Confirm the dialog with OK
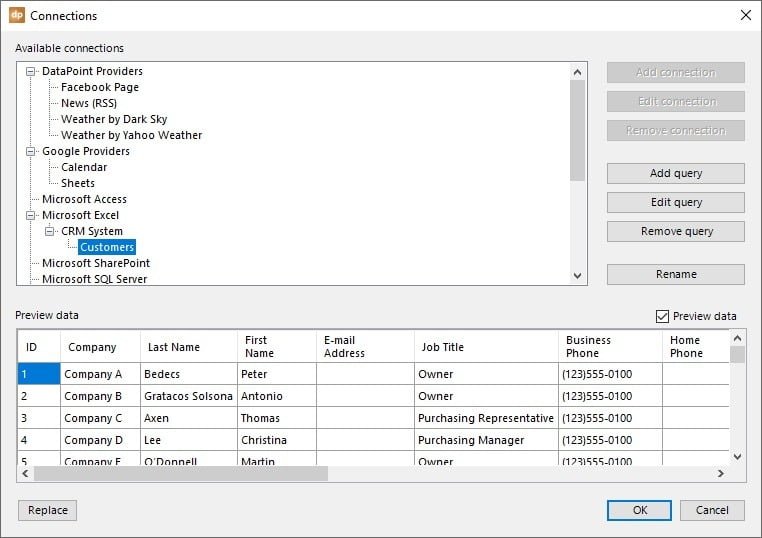The image size is (762, 538). tap(639, 510)
